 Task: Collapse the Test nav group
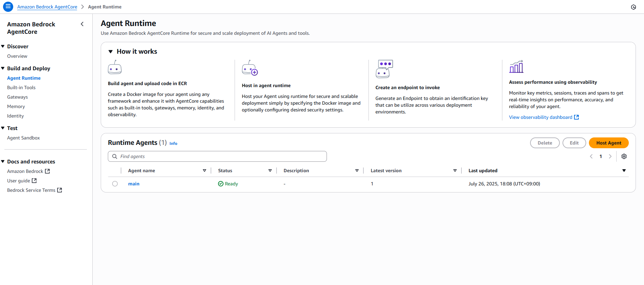click(x=3, y=128)
